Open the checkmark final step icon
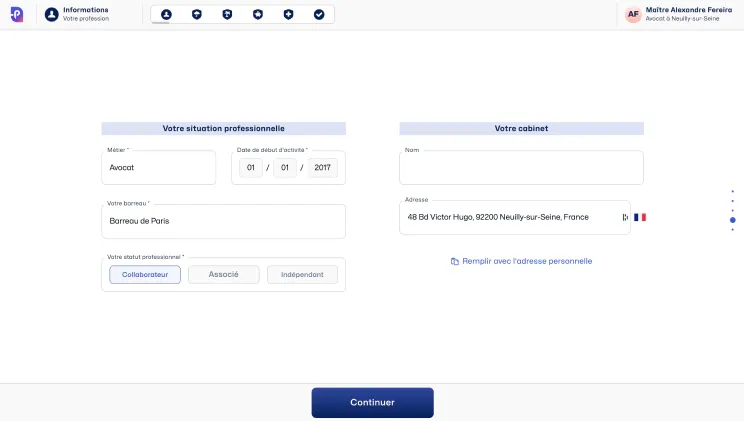The image size is (744, 421). click(x=319, y=15)
